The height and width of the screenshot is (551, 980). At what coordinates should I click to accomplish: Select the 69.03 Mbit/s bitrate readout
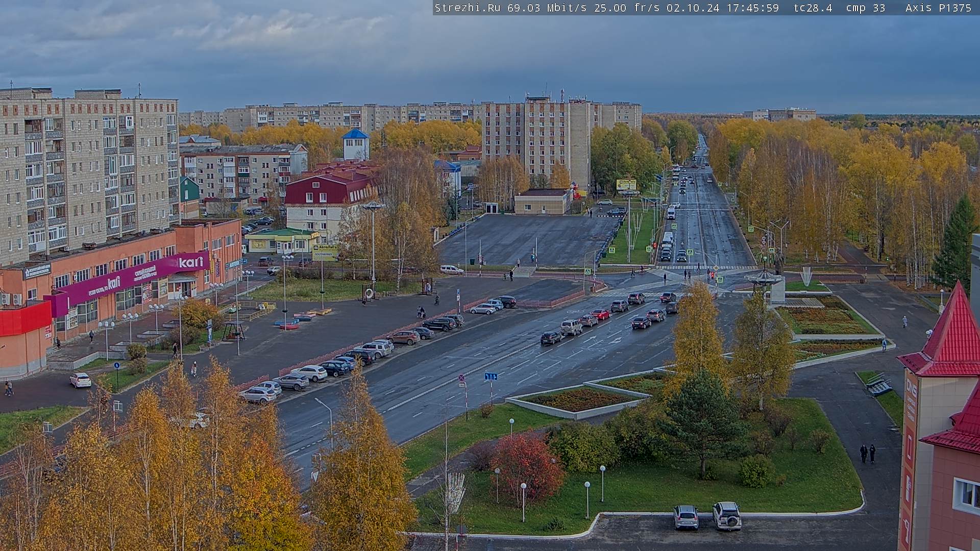click(x=546, y=8)
